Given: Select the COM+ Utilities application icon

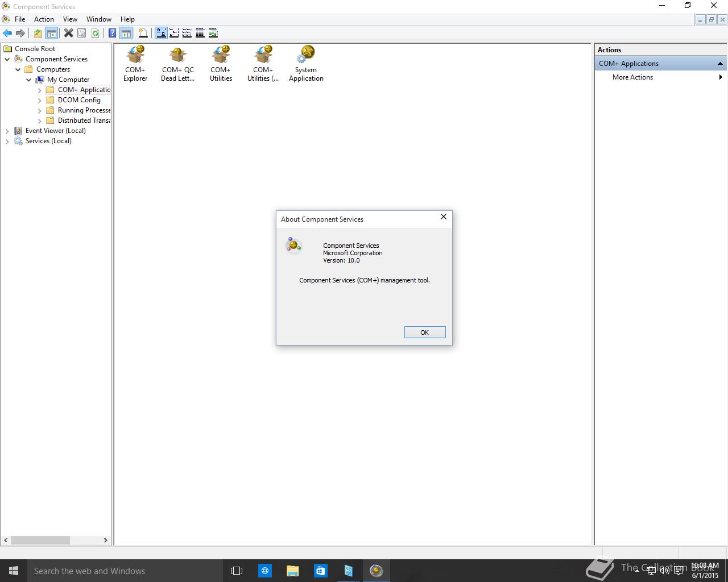Looking at the screenshot, I should tap(221, 64).
